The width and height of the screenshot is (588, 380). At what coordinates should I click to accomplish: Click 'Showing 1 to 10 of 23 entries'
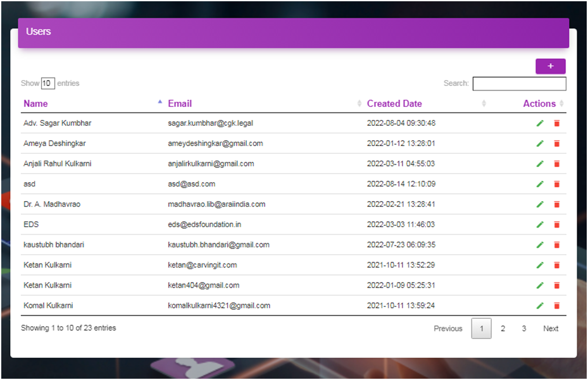coord(68,328)
